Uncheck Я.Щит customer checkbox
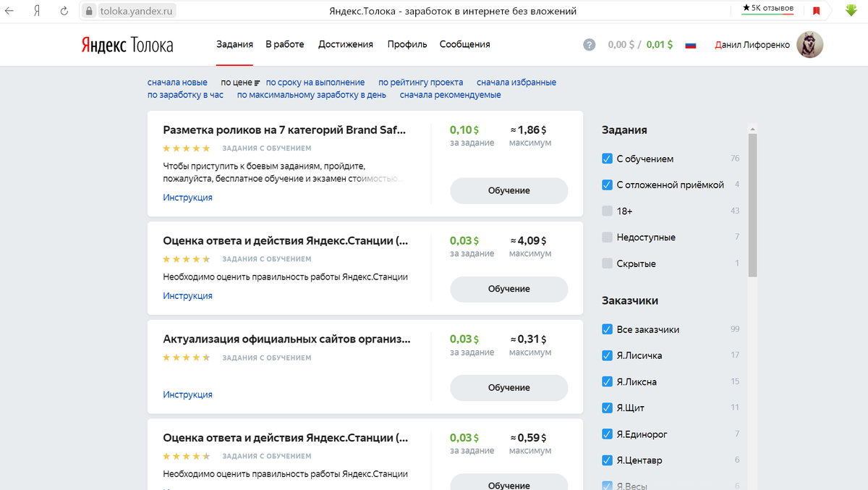Image resolution: width=868 pixels, height=490 pixels. point(608,407)
